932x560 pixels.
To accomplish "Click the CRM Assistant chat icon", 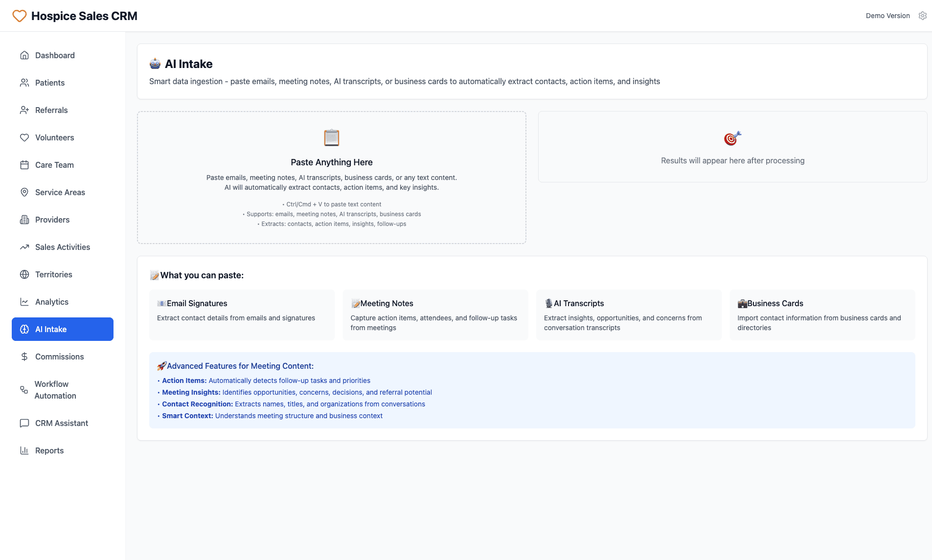I will (24, 423).
